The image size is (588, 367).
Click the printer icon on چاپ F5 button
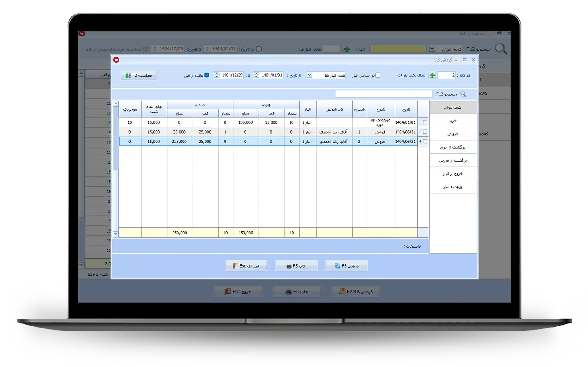tap(289, 266)
